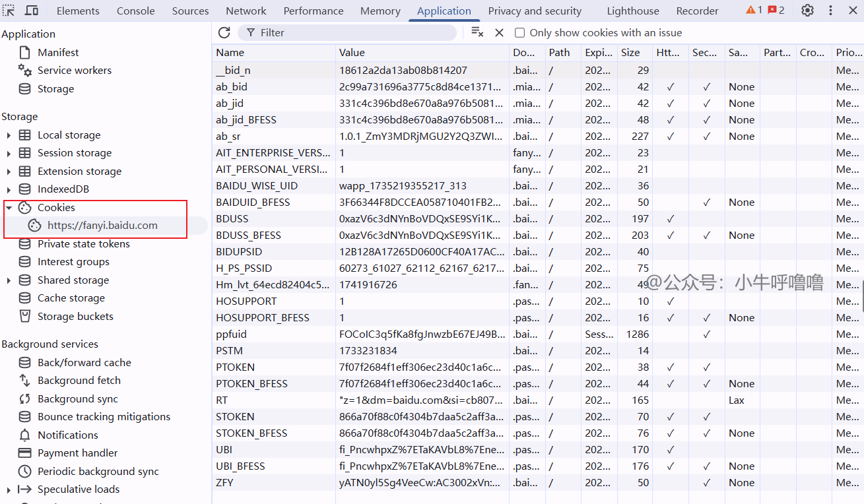This screenshot has width=864, height=504.
Task: Sort cookies by the Size column header
Action: [630, 53]
